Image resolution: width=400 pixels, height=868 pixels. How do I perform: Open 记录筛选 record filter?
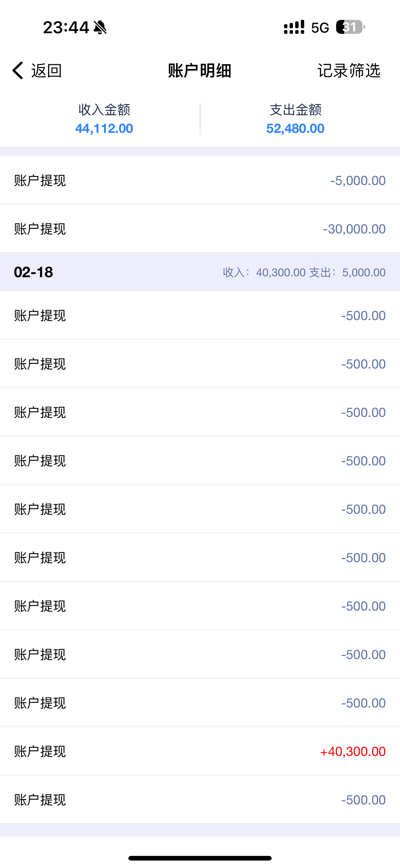(349, 71)
